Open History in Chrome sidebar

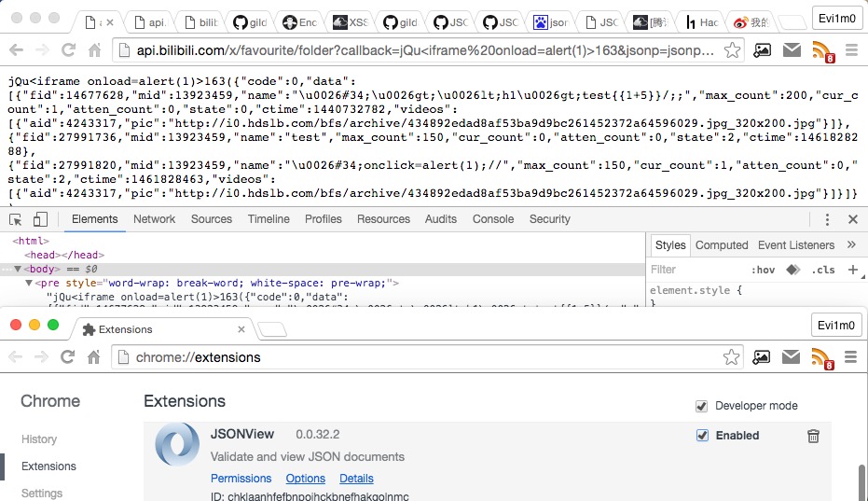click(x=39, y=439)
